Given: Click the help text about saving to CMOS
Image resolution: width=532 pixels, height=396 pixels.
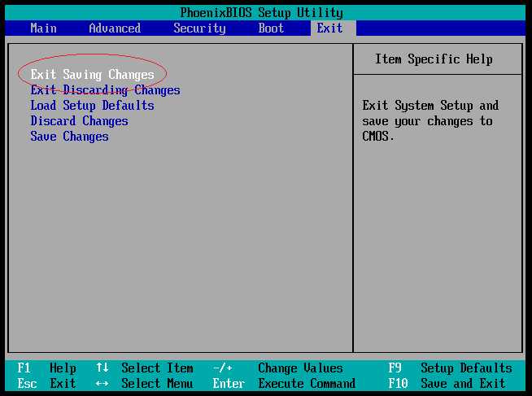Looking at the screenshot, I should (430, 121).
